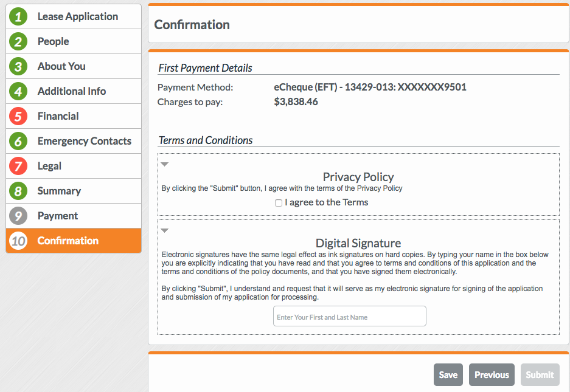The width and height of the screenshot is (570, 392).
Task: Click the gray step 9 Payment badge
Action: coord(18,216)
